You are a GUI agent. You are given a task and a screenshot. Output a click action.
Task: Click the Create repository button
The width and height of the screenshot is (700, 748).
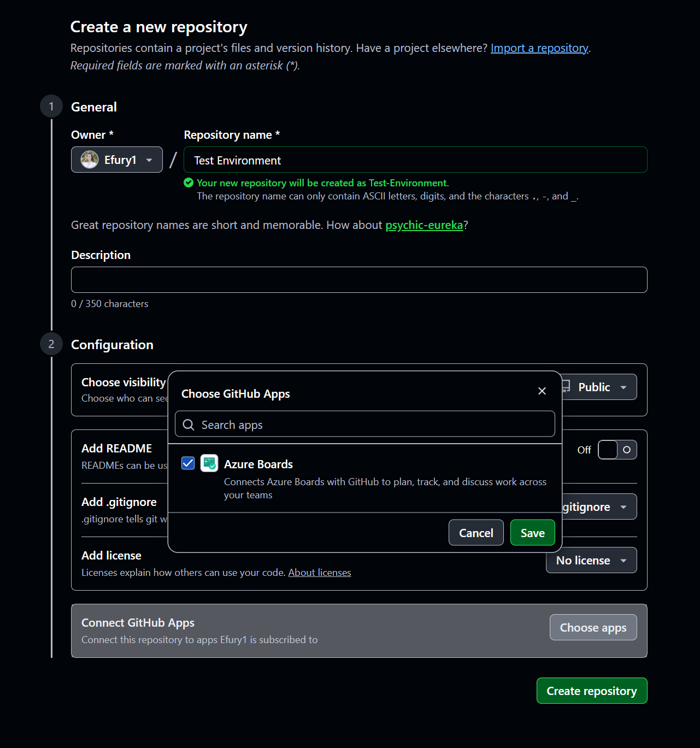coord(592,691)
